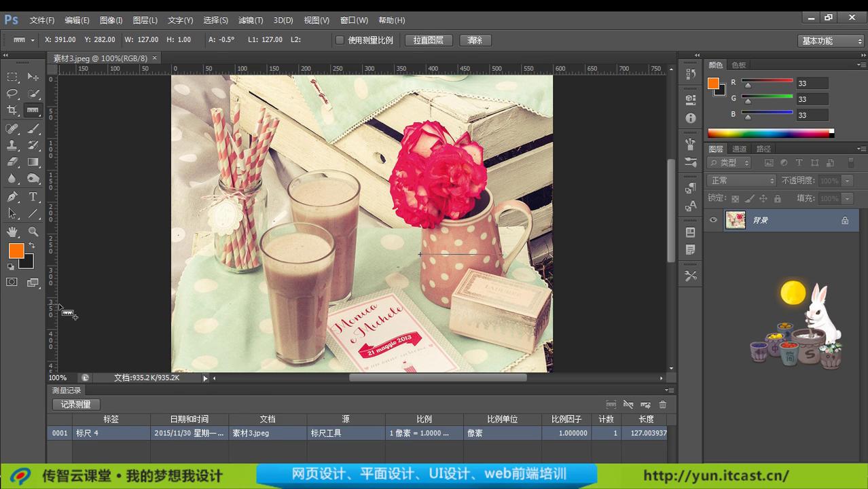Select the Zoom tool
868x489 pixels.
33,231
